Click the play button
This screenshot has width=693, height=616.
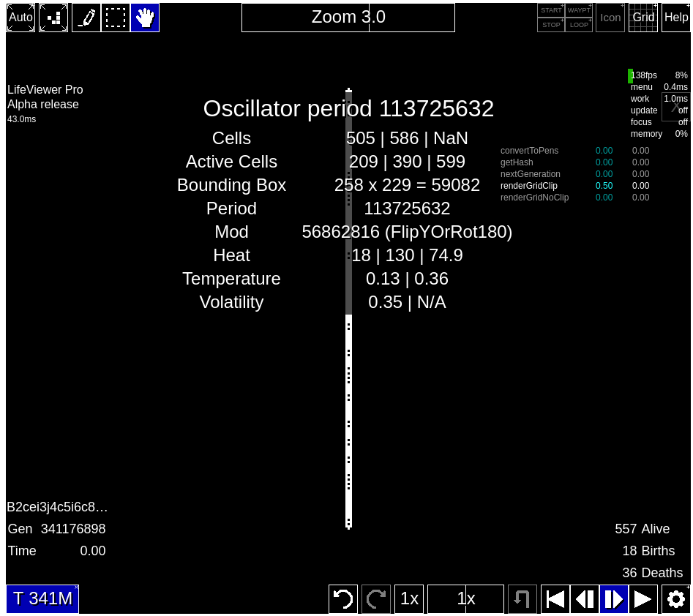[x=643, y=599]
